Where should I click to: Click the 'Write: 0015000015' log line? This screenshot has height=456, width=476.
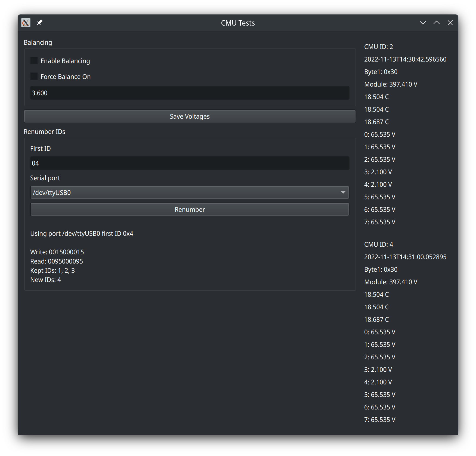point(57,252)
